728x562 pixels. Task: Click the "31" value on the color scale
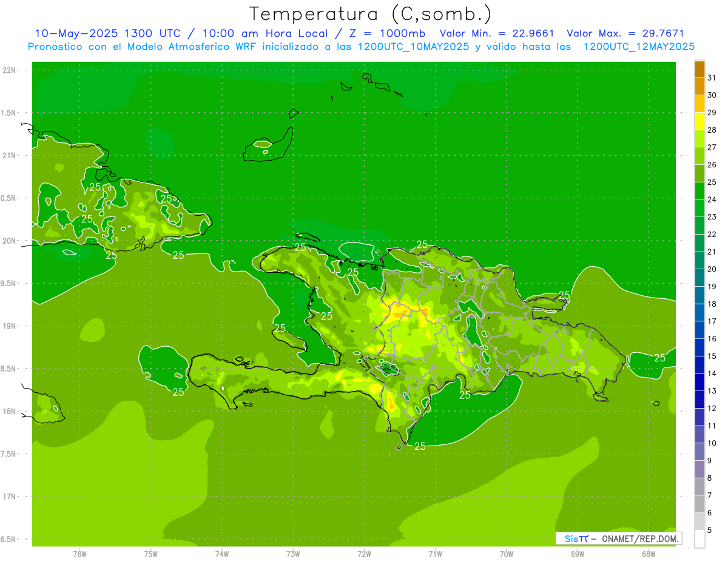[x=712, y=78]
